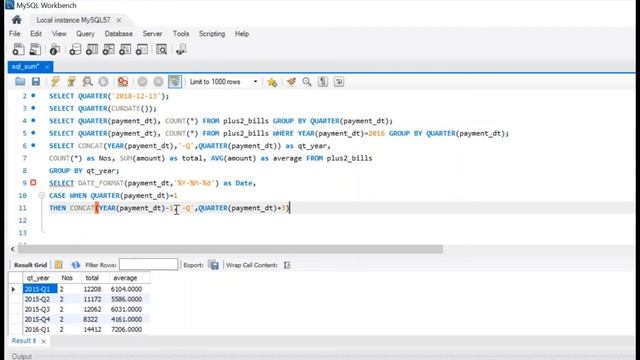Create a new stored procedure icon
This screenshot has height=360, width=640.
[125, 49]
